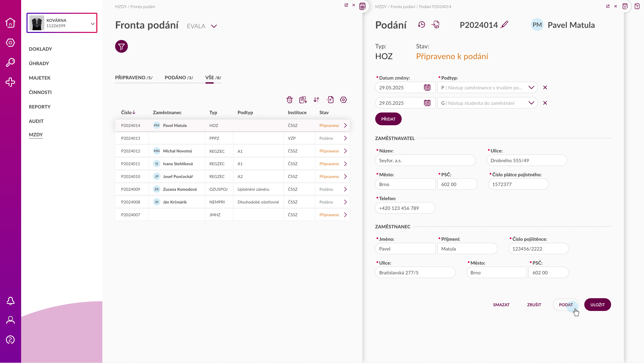The image size is (644, 363).
Task: Click the document transfer icon beside Podání
Action: click(x=435, y=25)
